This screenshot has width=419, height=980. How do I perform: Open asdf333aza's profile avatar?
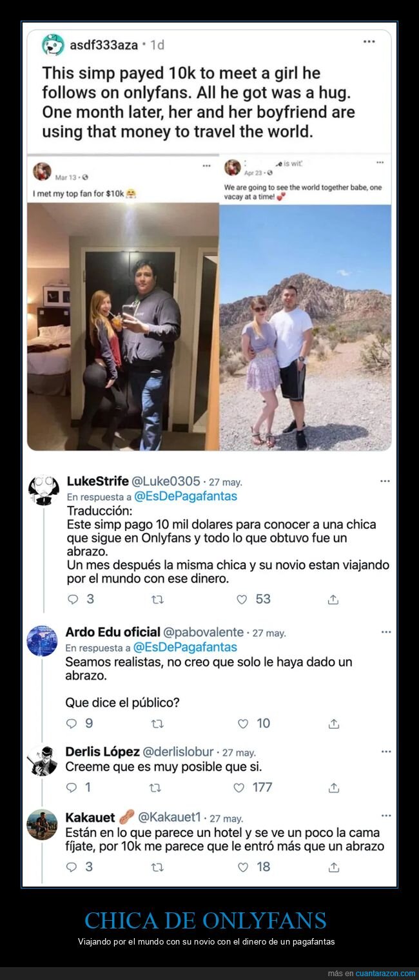[x=53, y=45]
